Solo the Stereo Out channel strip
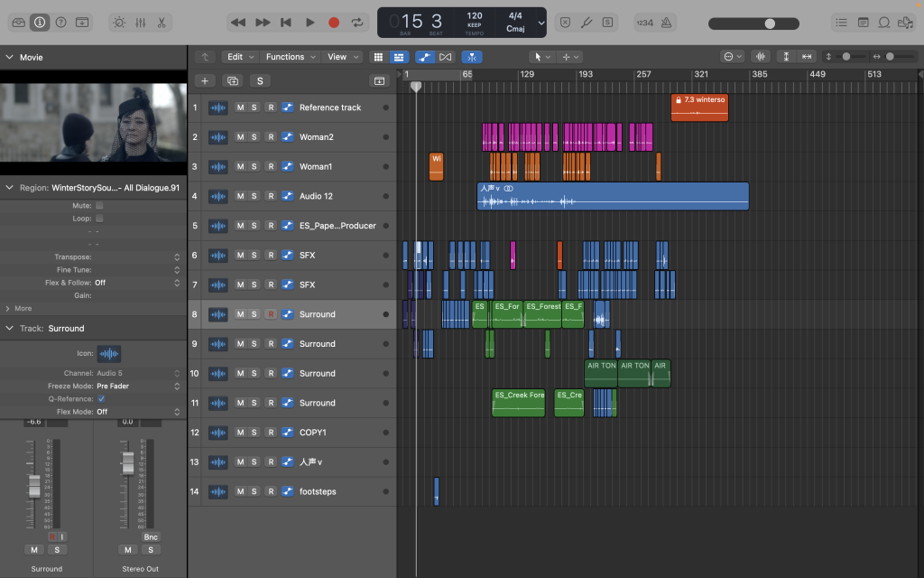The width and height of the screenshot is (924, 578). click(x=151, y=550)
